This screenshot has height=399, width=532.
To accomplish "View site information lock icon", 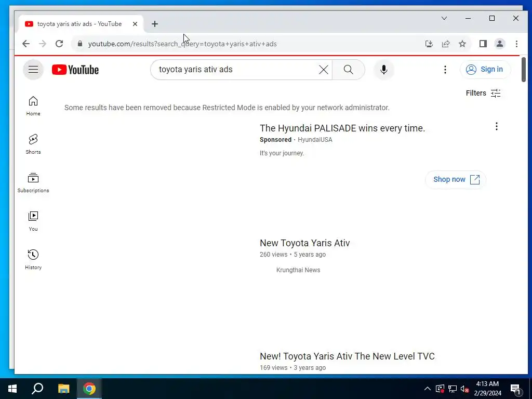I will (80, 44).
